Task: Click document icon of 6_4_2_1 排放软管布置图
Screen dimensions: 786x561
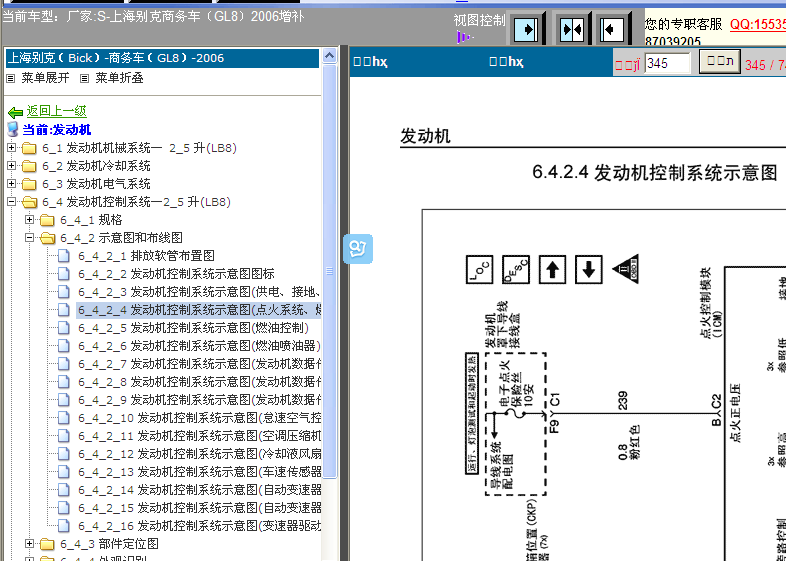Action: 64,256
